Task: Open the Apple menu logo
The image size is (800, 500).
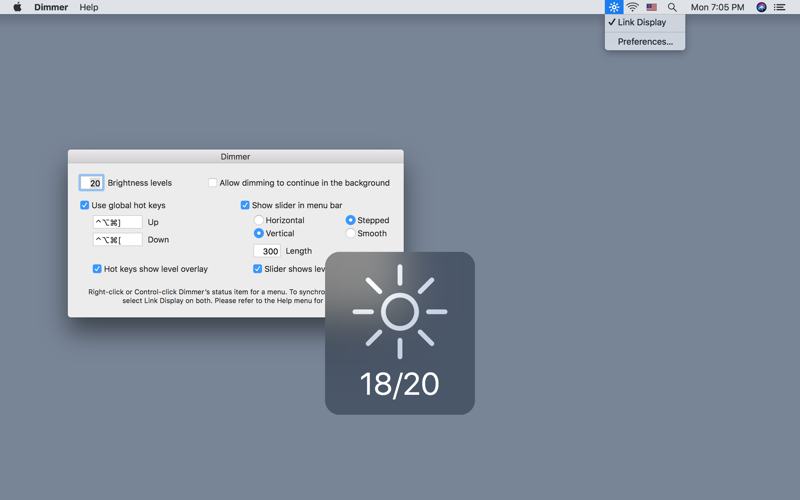Action: pos(17,7)
